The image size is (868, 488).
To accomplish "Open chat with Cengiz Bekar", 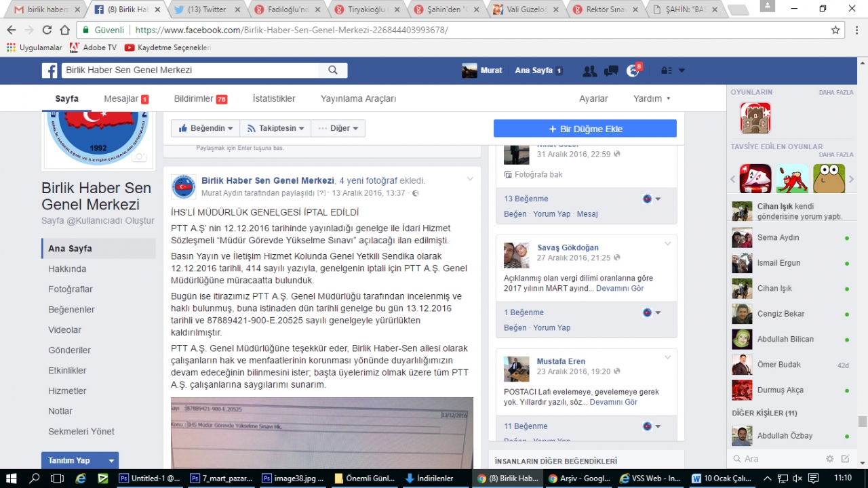I will click(791, 314).
